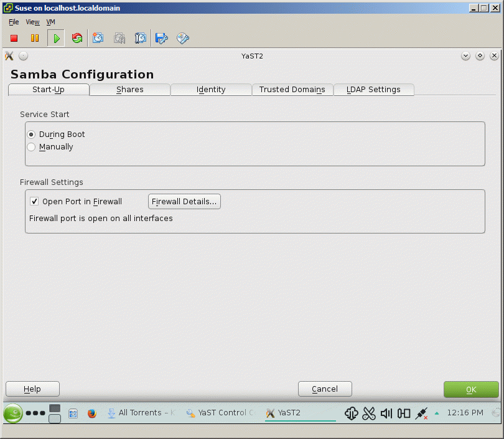Switch to the Shares tab
This screenshot has width=504, height=439.
coord(130,90)
